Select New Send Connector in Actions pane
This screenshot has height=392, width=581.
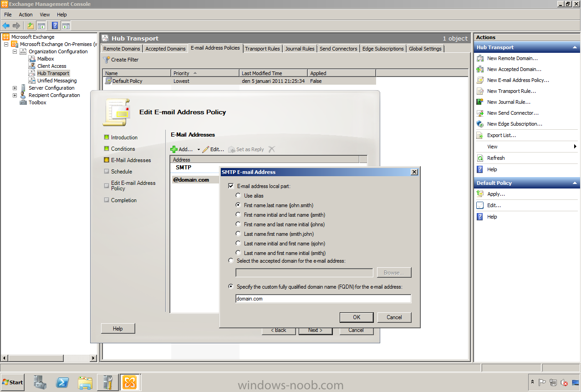click(x=513, y=113)
